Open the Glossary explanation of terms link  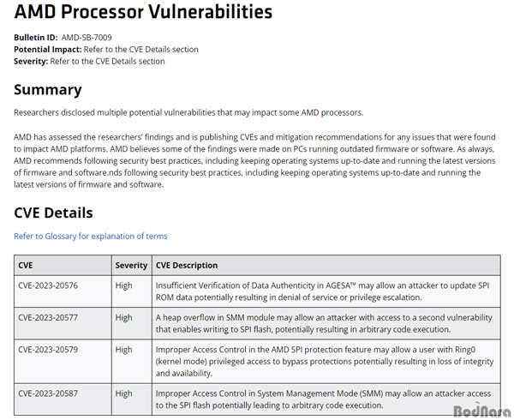[x=91, y=236]
